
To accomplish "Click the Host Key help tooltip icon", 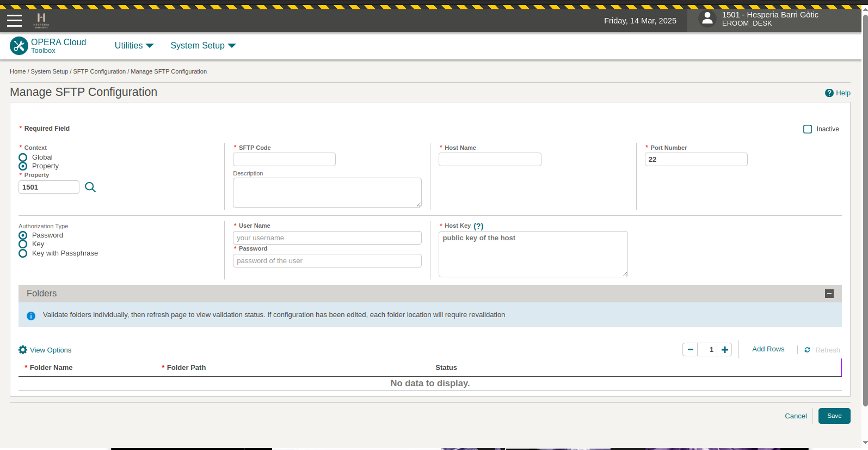I will [478, 226].
